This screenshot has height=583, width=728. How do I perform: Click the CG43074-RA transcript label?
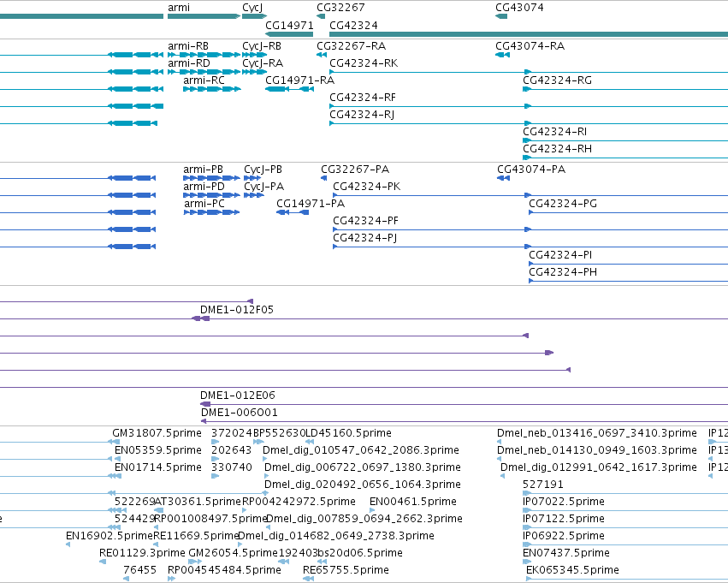point(530,46)
